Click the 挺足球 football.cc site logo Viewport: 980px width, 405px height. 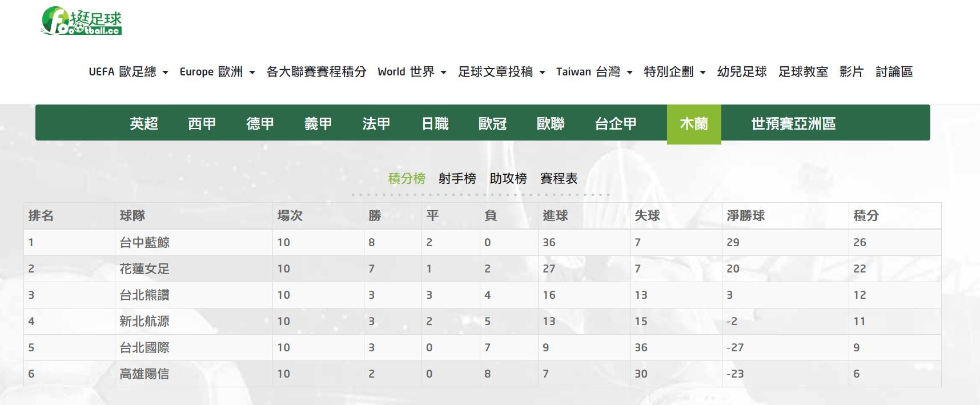(x=82, y=22)
